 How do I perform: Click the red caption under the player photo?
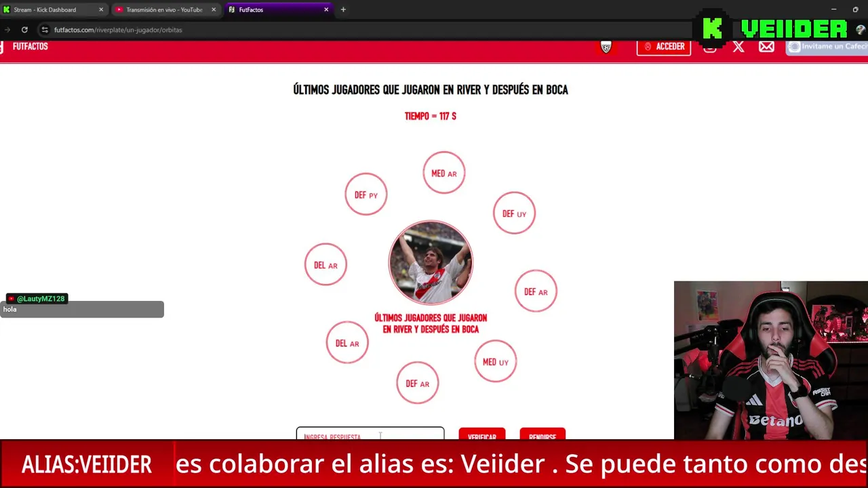click(431, 323)
